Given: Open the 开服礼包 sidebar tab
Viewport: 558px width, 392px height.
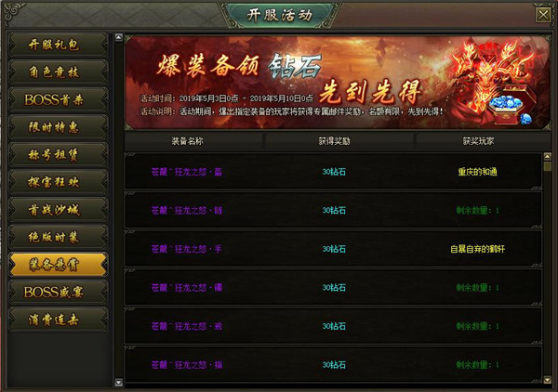Looking at the screenshot, I should (58, 46).
